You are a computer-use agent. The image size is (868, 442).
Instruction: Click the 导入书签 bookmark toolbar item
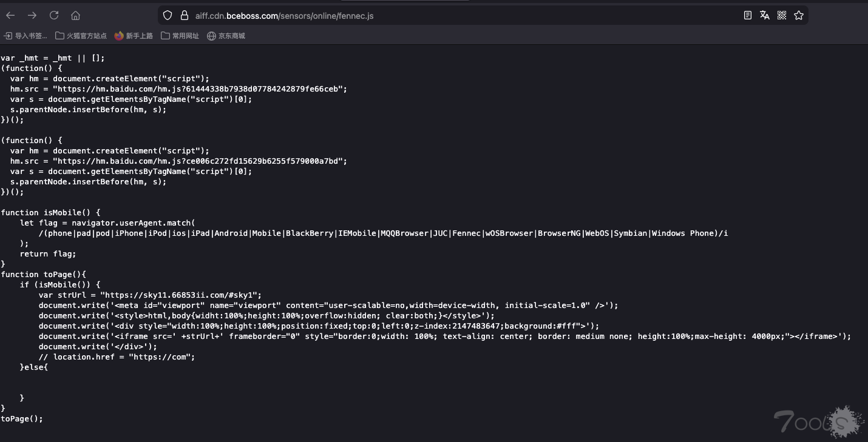[25, 36]
